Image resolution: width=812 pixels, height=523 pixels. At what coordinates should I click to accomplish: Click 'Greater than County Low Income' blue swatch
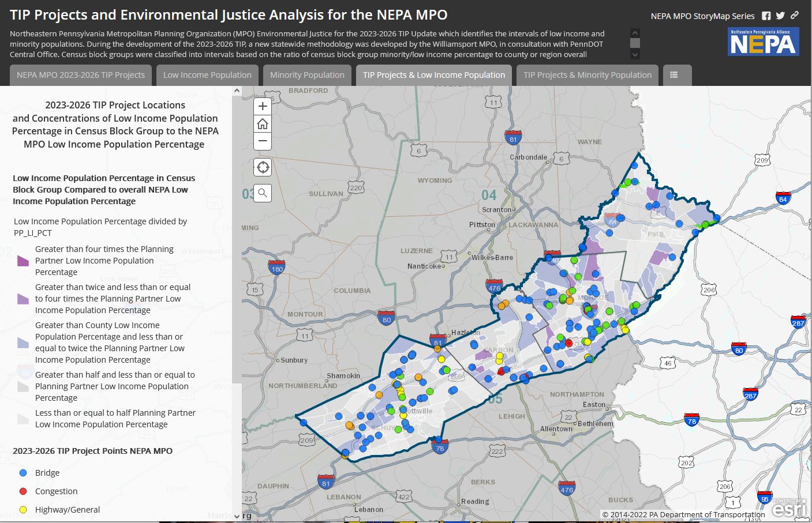click(23, 343)
